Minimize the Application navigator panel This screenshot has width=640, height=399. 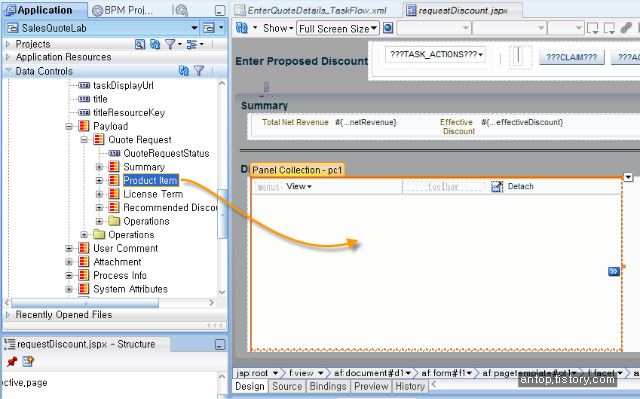[x=220, y=10]
